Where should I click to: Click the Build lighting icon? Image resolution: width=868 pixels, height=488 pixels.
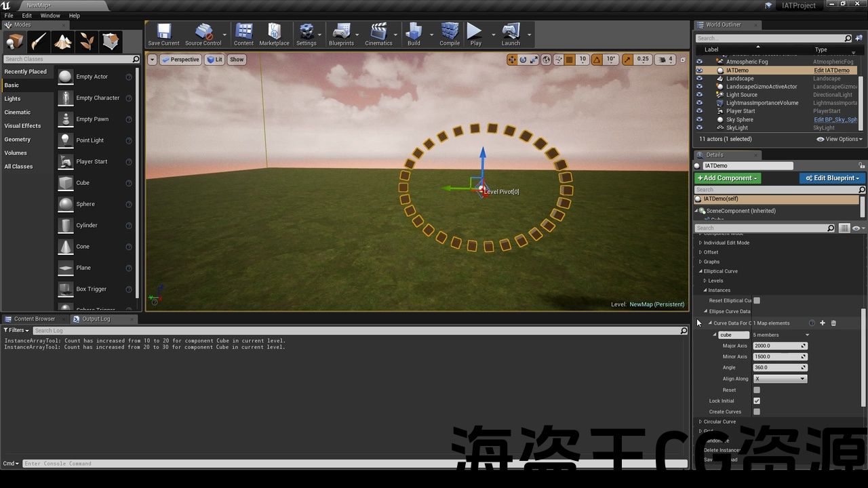point(414,33)
